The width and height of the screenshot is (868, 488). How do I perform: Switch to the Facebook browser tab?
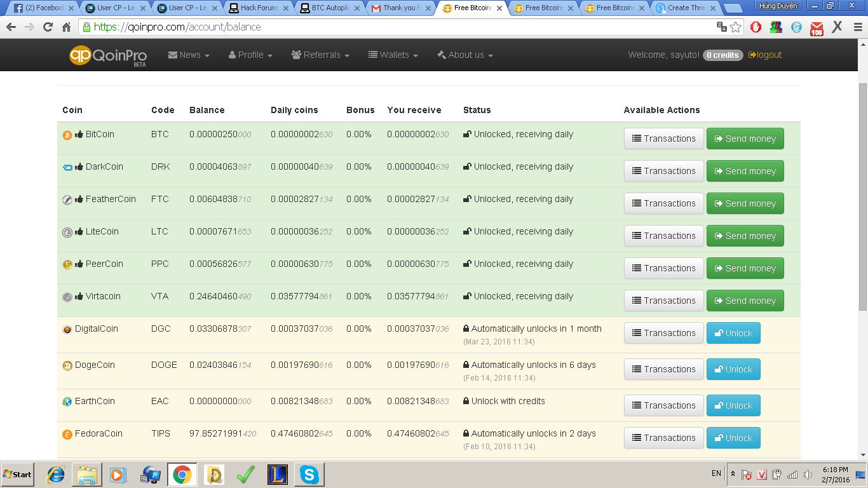(43, 8)
